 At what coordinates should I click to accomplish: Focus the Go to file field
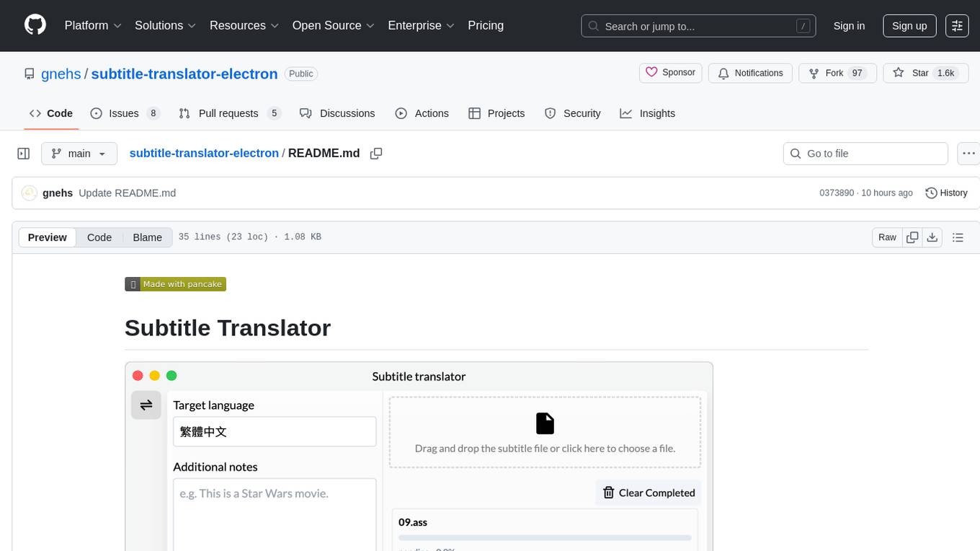click(865, 154)
